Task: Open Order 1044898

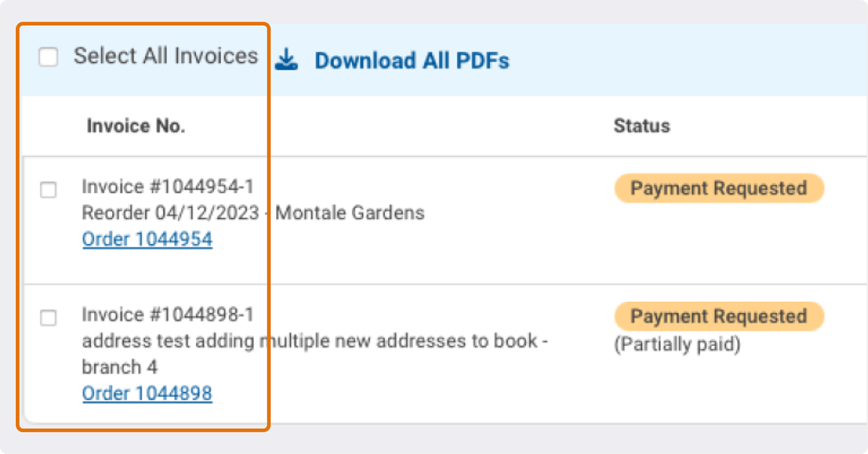Action: 147,393
